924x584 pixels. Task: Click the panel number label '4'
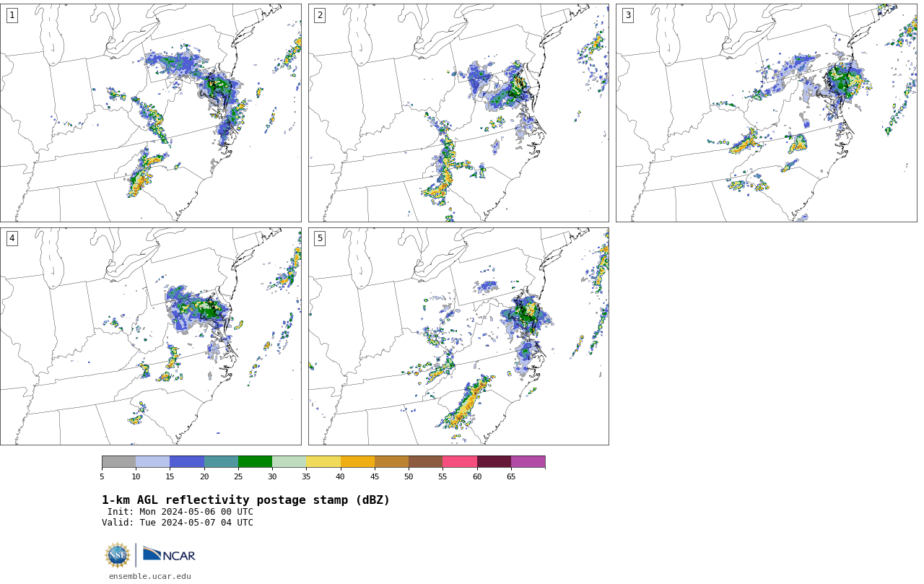[x=12, y=238]
